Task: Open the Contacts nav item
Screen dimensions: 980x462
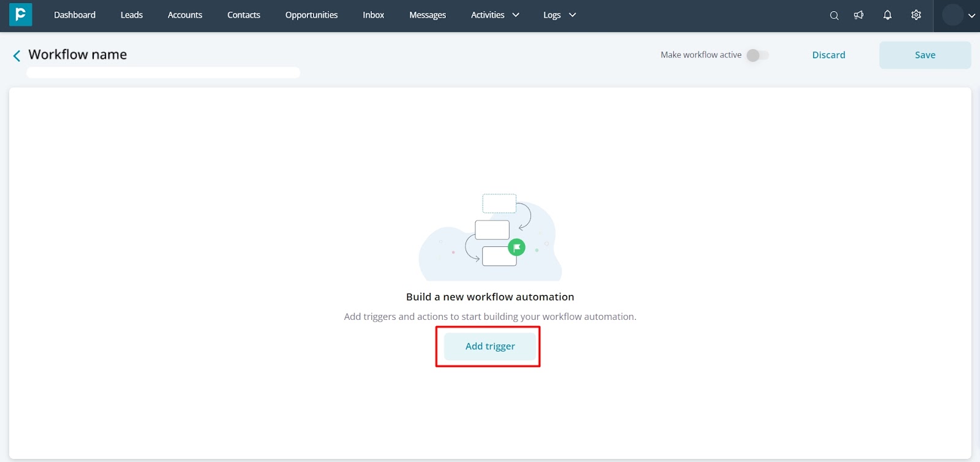Action: (x=244, y=15)
